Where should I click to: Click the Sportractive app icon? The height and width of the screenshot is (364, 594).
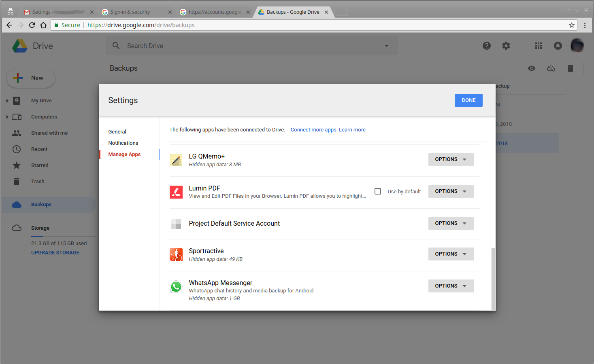176,255
